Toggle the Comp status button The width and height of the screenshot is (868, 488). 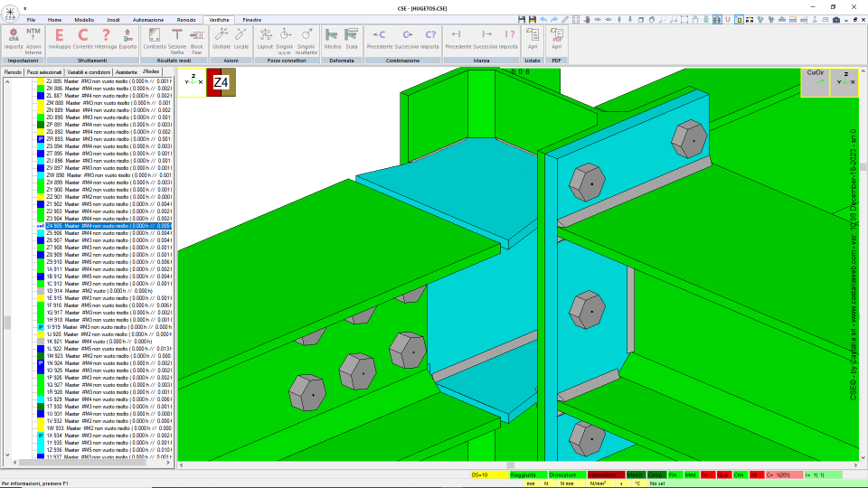656,474
